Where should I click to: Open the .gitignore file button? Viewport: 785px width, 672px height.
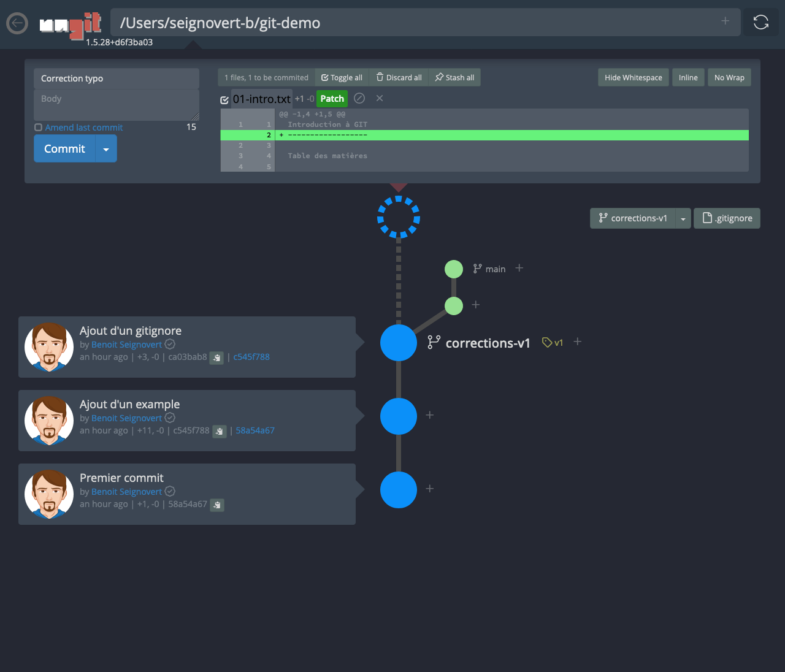[727, 218]
